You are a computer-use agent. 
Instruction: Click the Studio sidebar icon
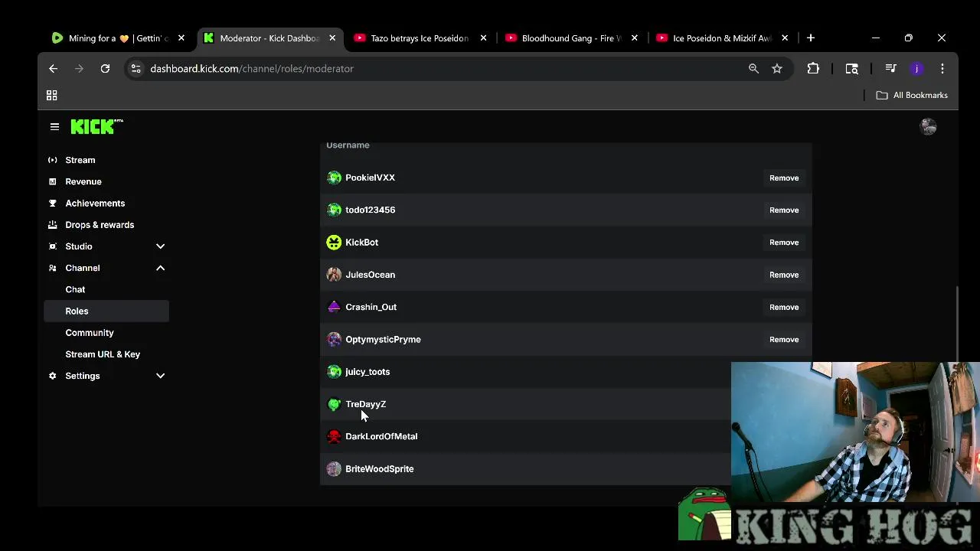(x=52, y=246)
